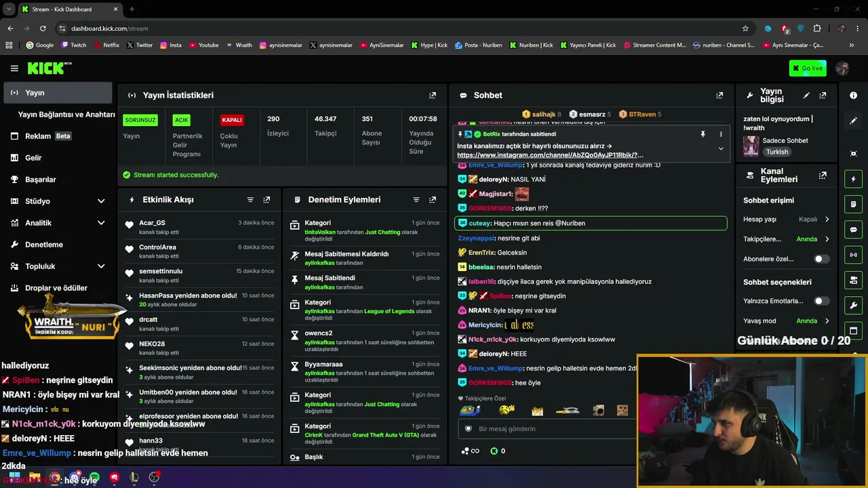Open the Reklam Beta page
Screen dimensions: 868x488
pos(58,136)
